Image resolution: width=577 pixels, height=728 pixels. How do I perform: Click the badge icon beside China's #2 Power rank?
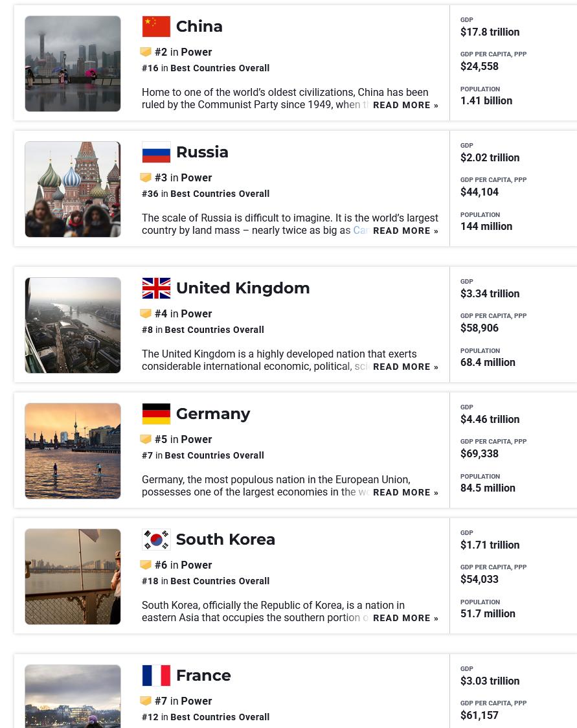pos(146,52)
